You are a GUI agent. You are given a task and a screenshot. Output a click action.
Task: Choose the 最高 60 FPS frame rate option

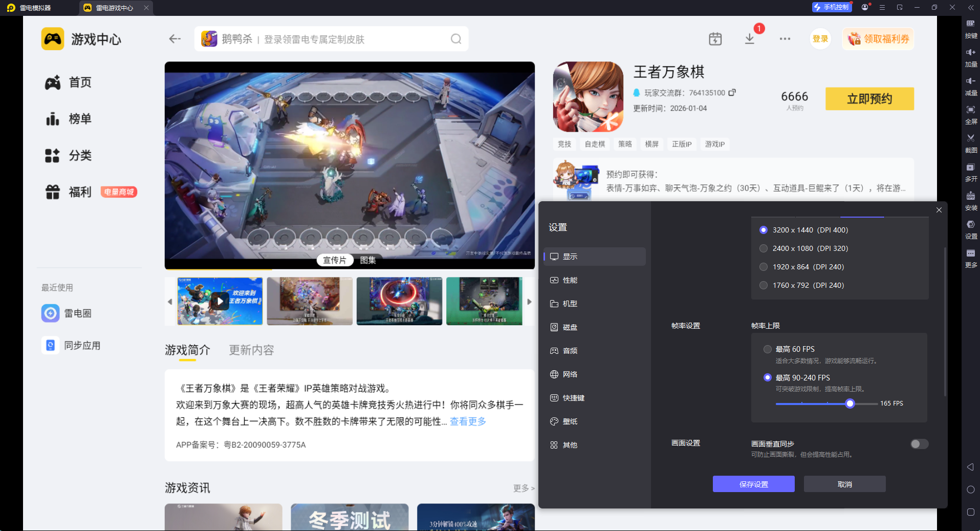click(768, 349)
